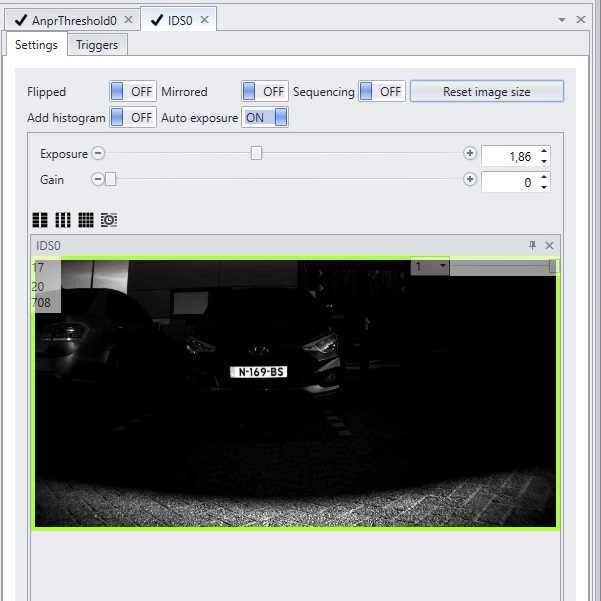Select the IDS0 document tab
Viewport: 601px width, 601px height.
point(179,20)
